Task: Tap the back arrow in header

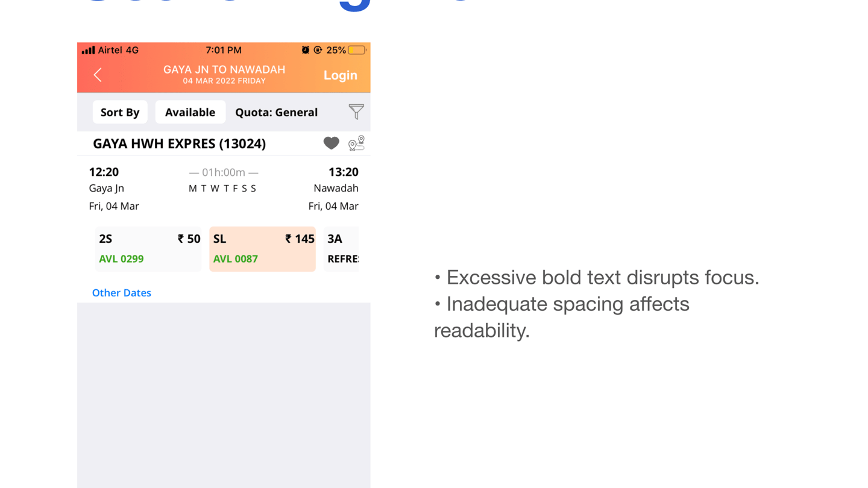Action: click(x=98, y=75)
